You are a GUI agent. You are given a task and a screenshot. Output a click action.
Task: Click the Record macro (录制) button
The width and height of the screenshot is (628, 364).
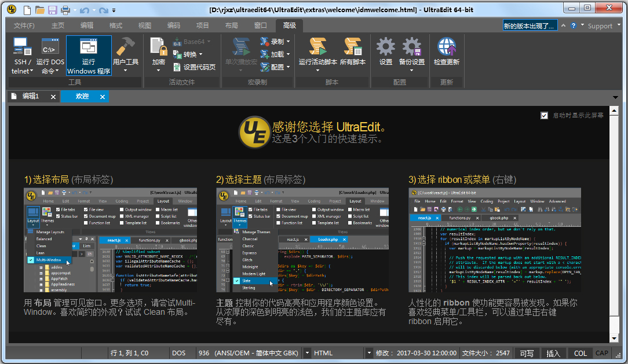[275, 42]
